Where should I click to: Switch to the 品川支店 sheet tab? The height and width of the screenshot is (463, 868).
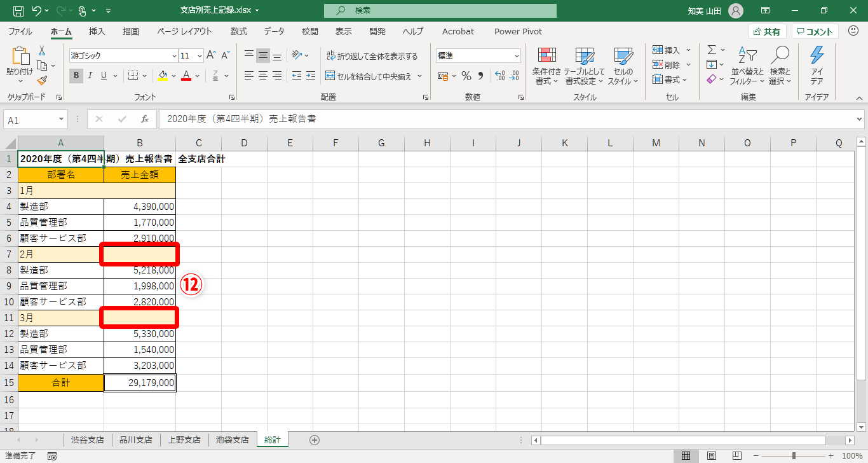136,439
